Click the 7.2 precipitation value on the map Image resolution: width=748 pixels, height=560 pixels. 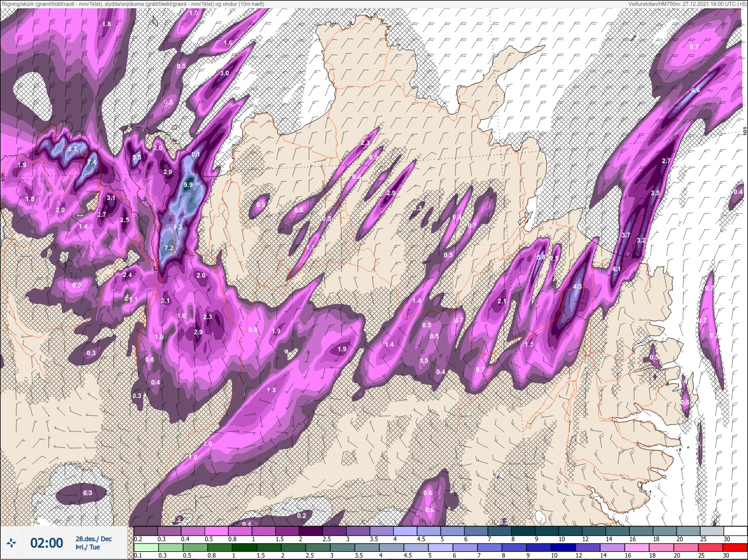pos(169,248)
